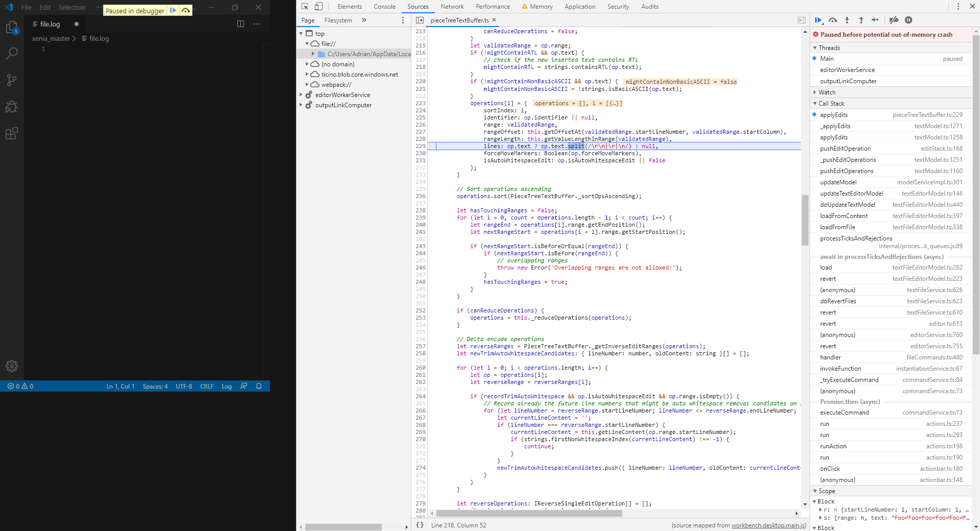Open the workbench.desktop.main.js source map link
This screenshot has height=531, width=980.
coord(768,525)
